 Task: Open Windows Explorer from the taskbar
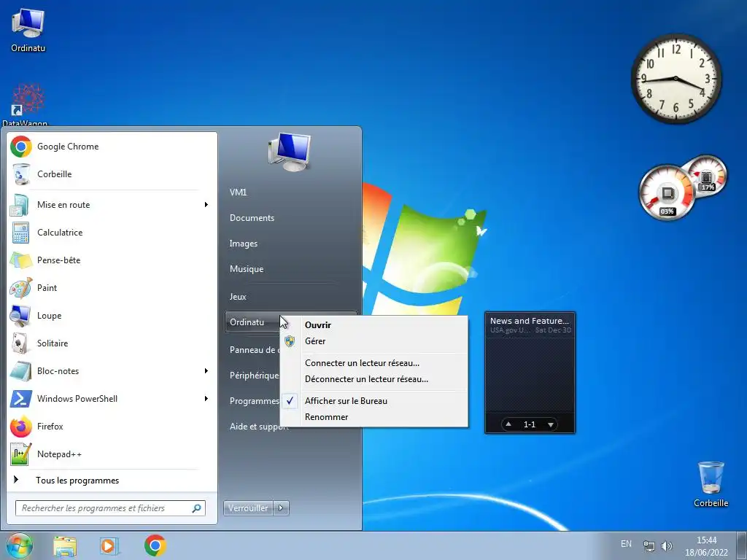65,545
